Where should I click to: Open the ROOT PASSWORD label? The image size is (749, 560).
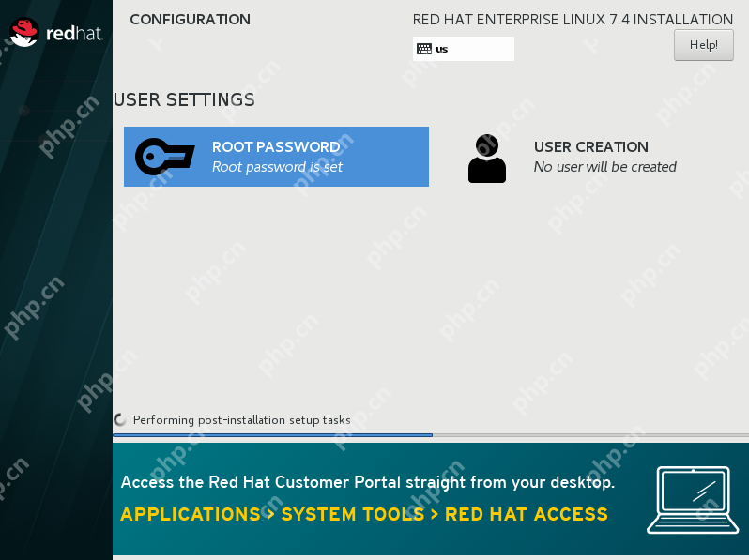click(276, 147)
